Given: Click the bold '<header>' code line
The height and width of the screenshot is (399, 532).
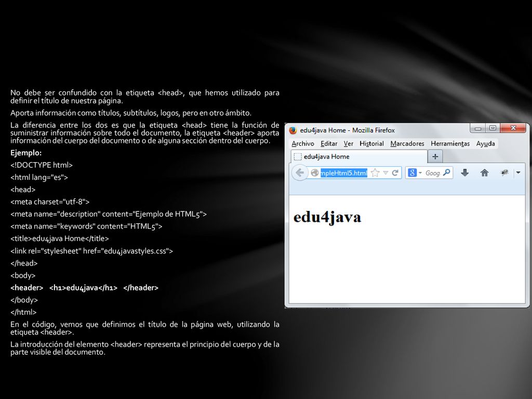Looking at the screenshot, I should (85, 288).
